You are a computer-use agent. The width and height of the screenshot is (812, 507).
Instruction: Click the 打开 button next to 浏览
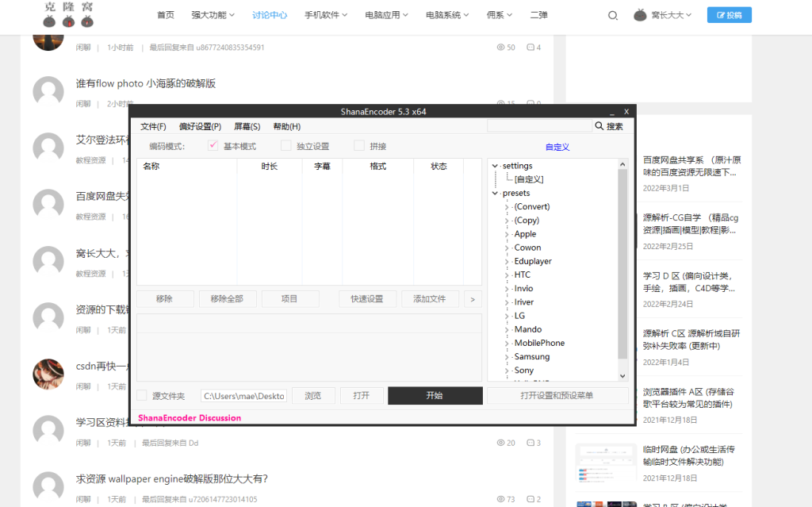[x=362, y=396]
